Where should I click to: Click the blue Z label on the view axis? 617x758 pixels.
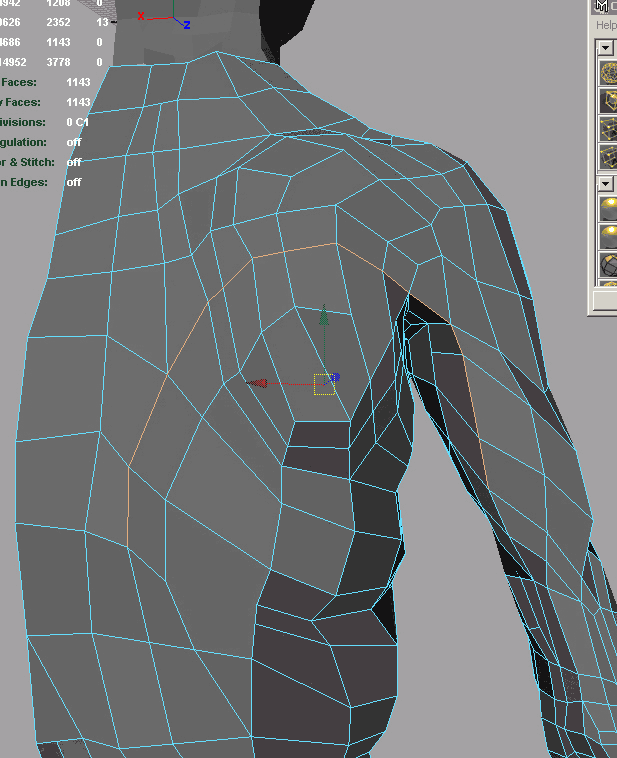(186, 25)
